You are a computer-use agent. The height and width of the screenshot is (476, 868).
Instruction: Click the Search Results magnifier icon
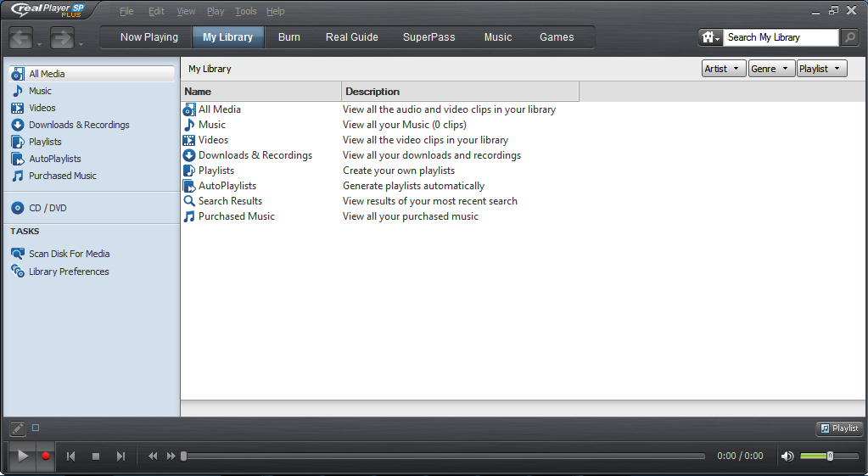(189, 201)
